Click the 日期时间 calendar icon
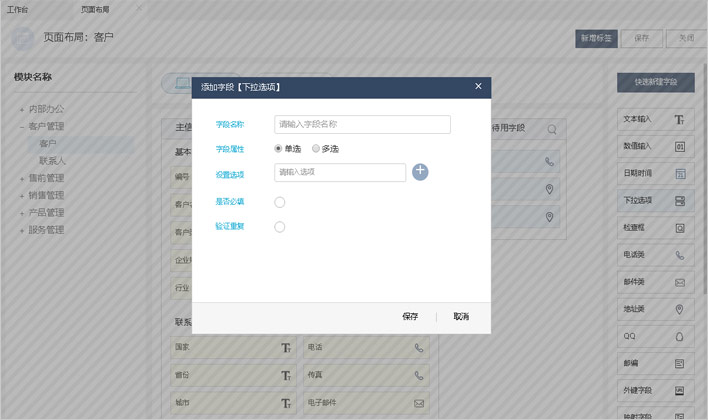The width and height of the screenshot is (708, 420). pos(679,173)
